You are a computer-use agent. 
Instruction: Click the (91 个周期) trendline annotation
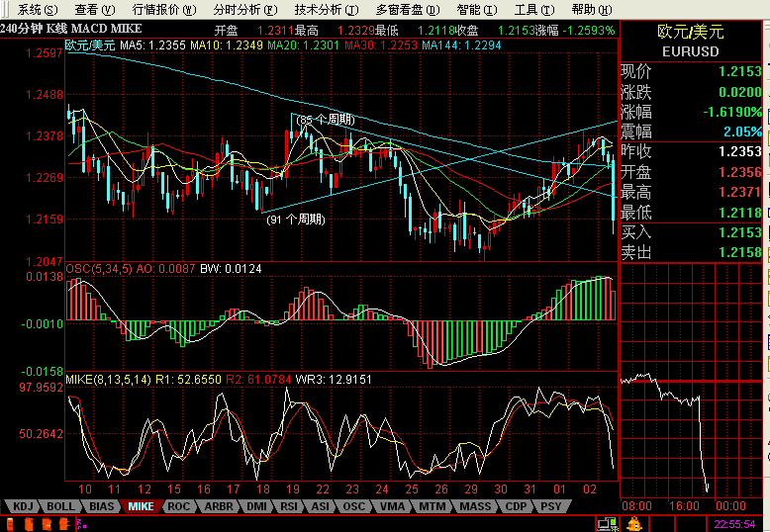[x=296, y=220]
